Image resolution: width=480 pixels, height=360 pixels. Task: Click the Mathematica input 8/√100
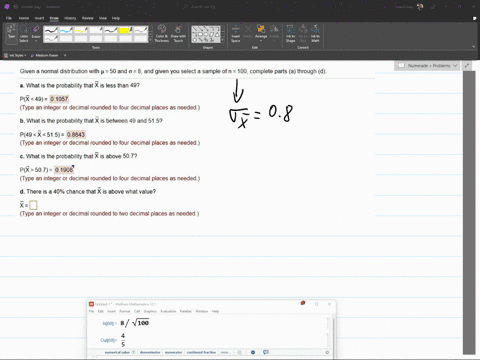pyautogui.click(x=135, y=323)
